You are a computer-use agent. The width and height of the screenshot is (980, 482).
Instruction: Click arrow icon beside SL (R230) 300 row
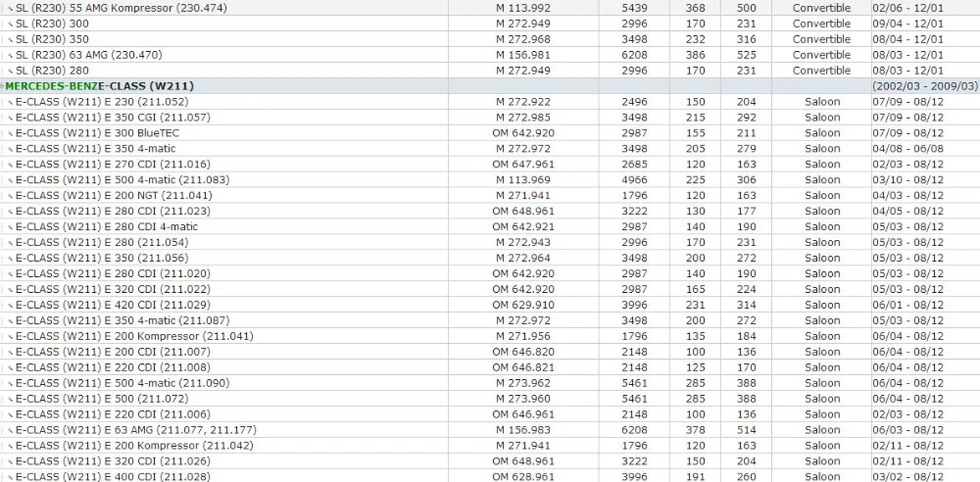(x=11, y=24)
